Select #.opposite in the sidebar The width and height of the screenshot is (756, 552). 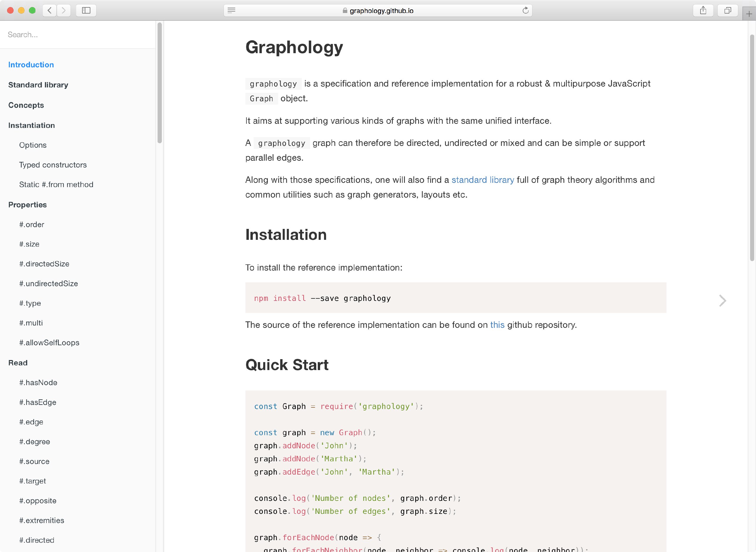tap(38, 501)
